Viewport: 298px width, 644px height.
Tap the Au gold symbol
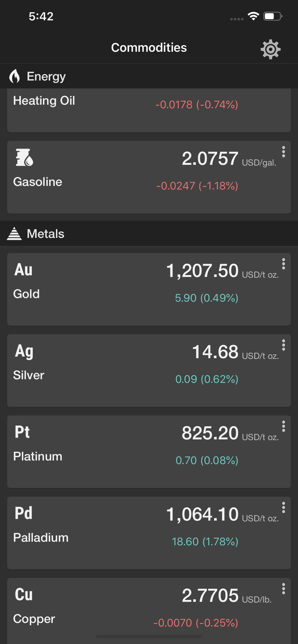tap(24, 270)
